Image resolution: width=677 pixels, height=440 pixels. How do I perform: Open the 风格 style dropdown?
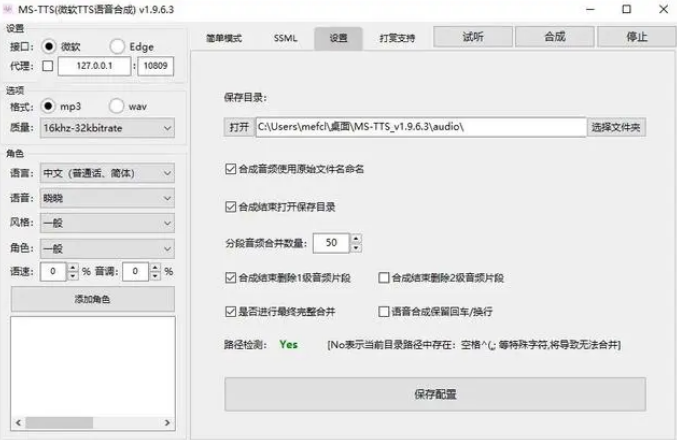click(x=107, y=223)
